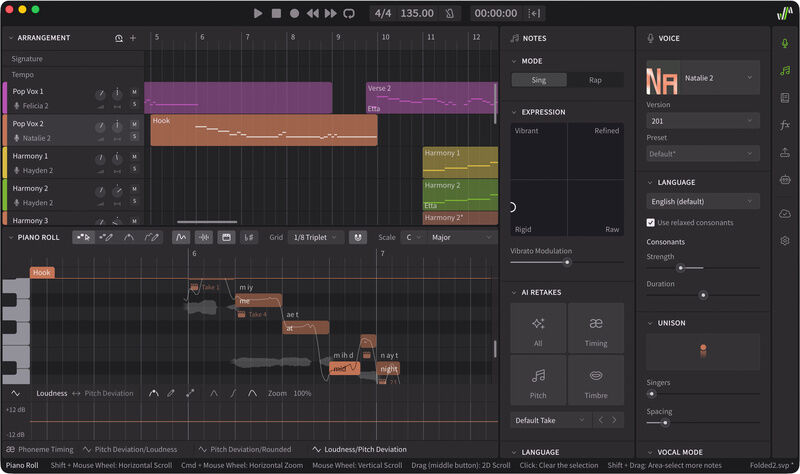Mute the Pop Vox 1 track

pos(134,92)
